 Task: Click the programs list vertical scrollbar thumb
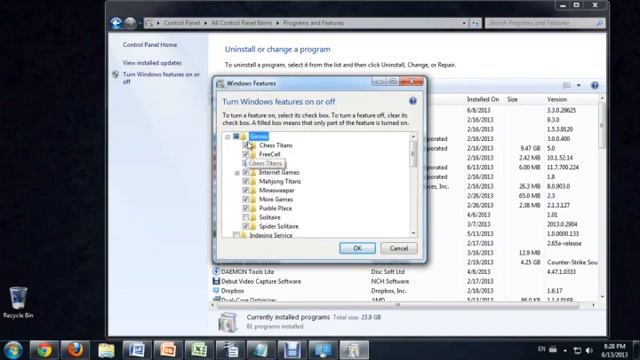pos(602,126)
